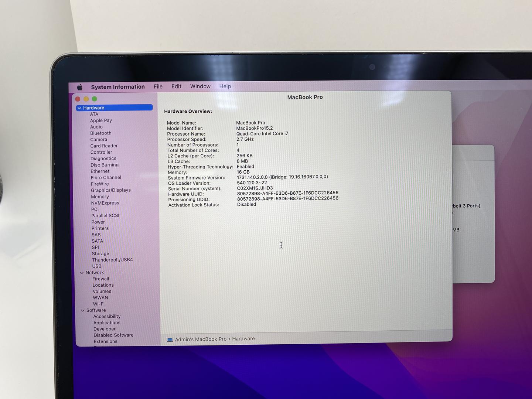The image size is (532, 399).
Task: Select Applications in the sidebar
Action: (107, 323)
